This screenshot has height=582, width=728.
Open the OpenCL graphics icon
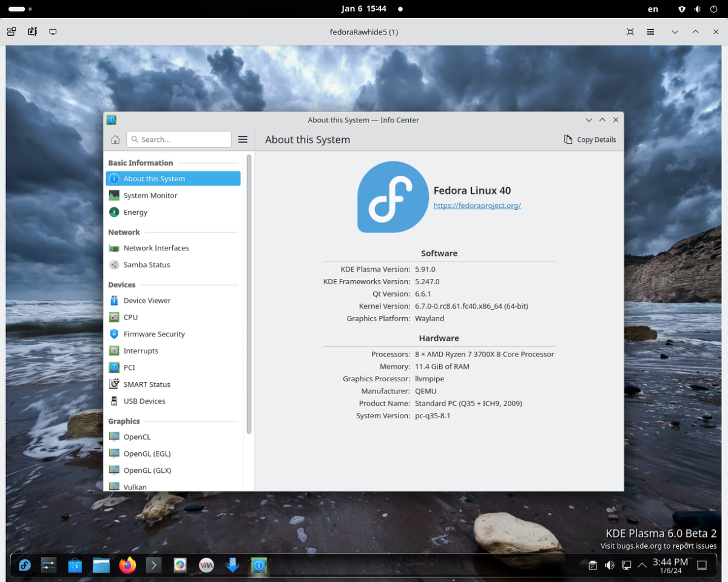114,437
